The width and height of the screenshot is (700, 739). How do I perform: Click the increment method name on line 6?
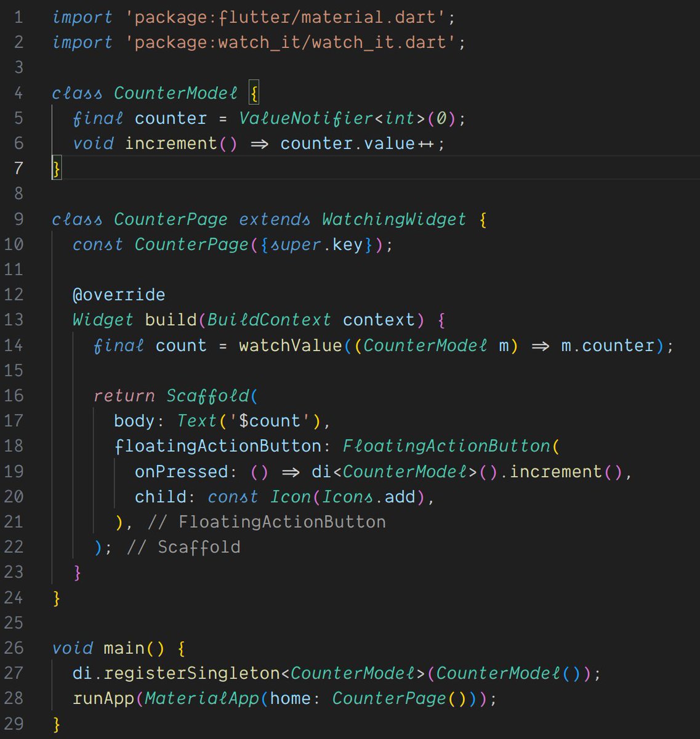click(x=172, y=143)
